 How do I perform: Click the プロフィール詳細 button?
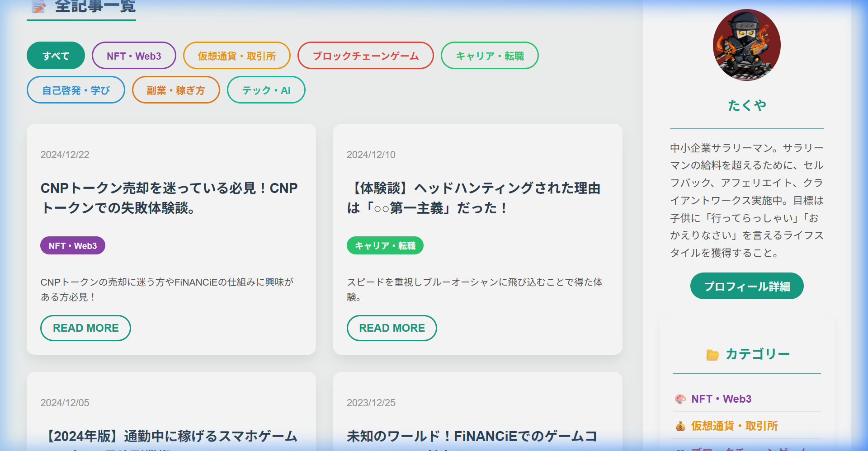click(x=747, y=286)
